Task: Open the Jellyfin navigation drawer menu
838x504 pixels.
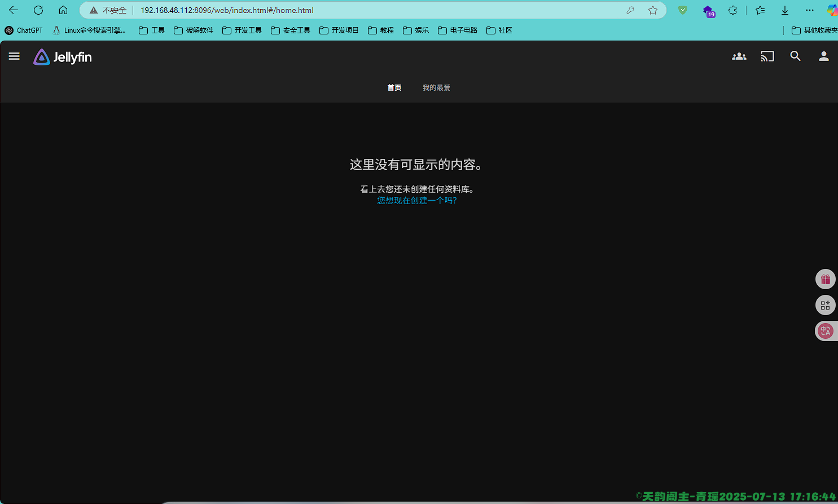Action: (14, 56)
